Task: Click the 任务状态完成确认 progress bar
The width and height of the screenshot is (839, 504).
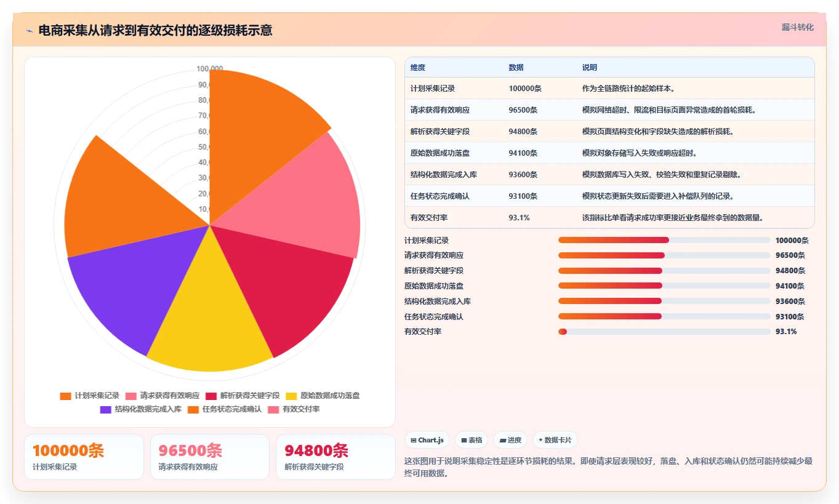Action: (664, 316)
